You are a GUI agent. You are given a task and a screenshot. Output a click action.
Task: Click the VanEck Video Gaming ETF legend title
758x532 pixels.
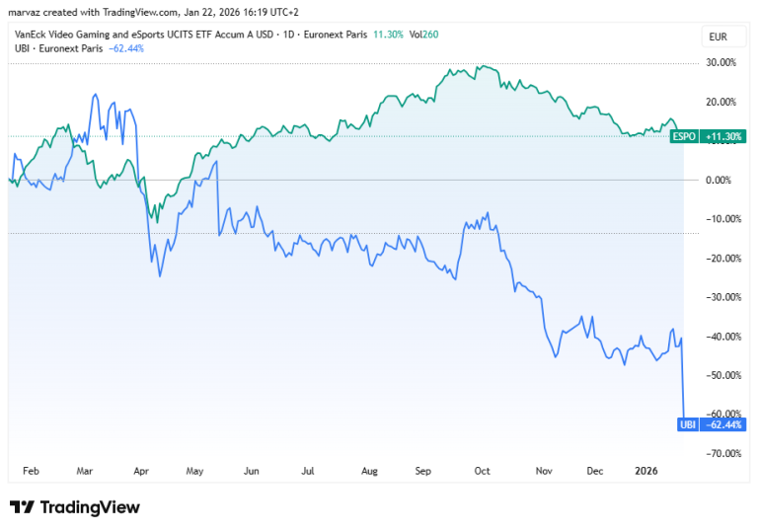coord(144,35)
